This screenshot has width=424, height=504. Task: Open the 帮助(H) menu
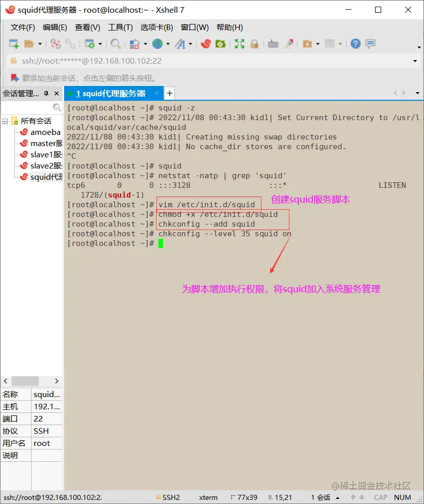point(230,27)
